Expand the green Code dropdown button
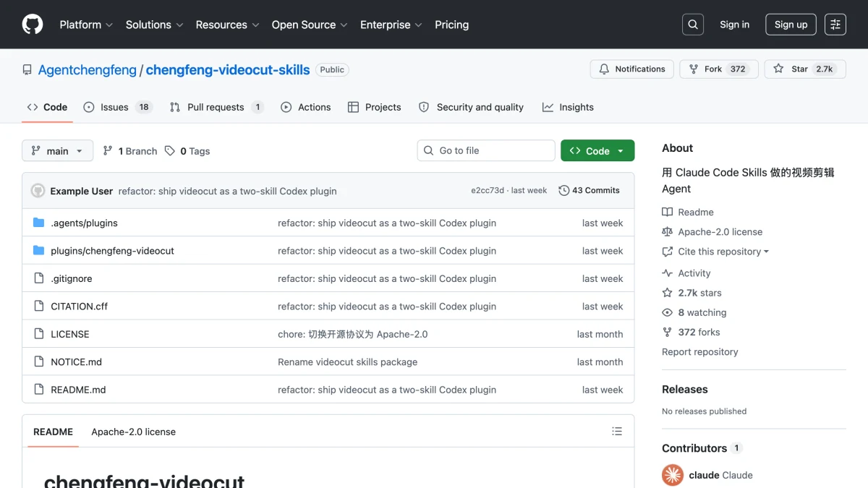 (x=597, y=150)
